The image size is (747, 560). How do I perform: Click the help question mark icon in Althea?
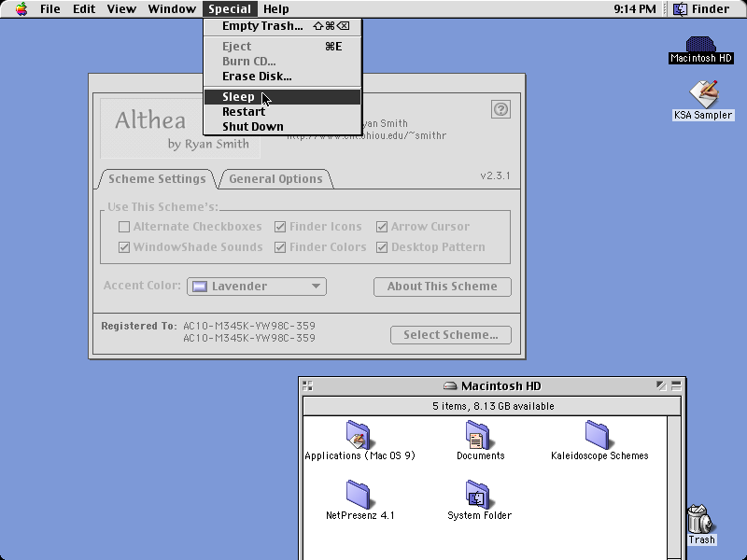click(500, 109)
